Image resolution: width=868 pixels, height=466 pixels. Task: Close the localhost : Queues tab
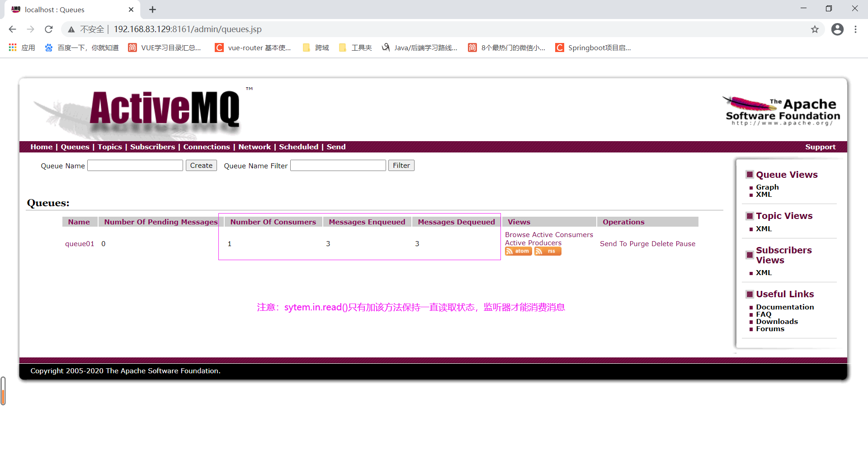[131, 10]
